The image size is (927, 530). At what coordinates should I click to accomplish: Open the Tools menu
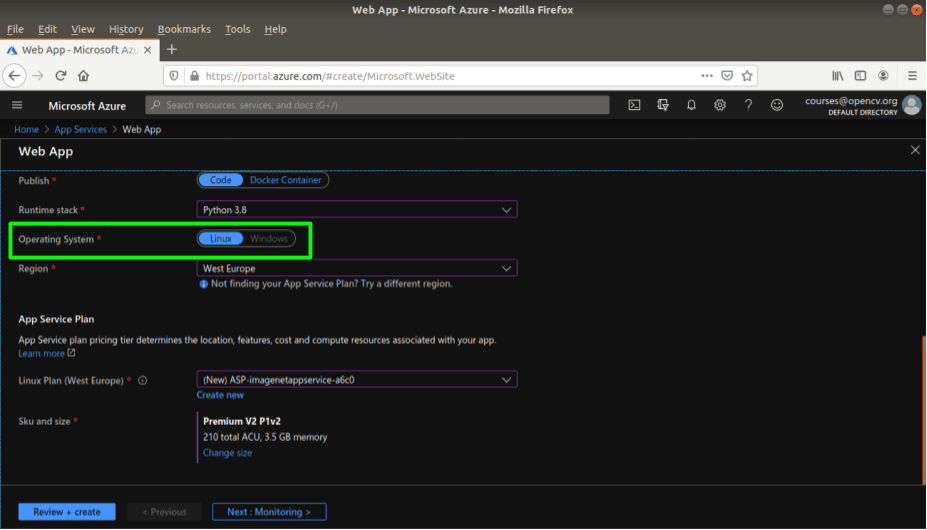tap(238, 29)
